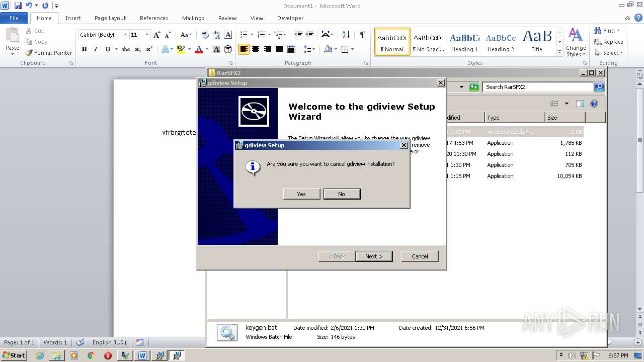This screenshot has height=362, width=644.
Task: Click Font Color red swatch
Action: (x=199, y=49)
